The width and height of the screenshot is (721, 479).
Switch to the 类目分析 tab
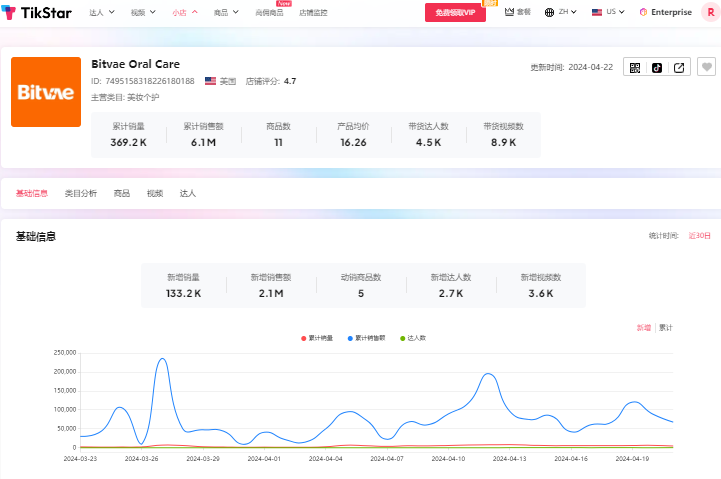coord(81,194)
